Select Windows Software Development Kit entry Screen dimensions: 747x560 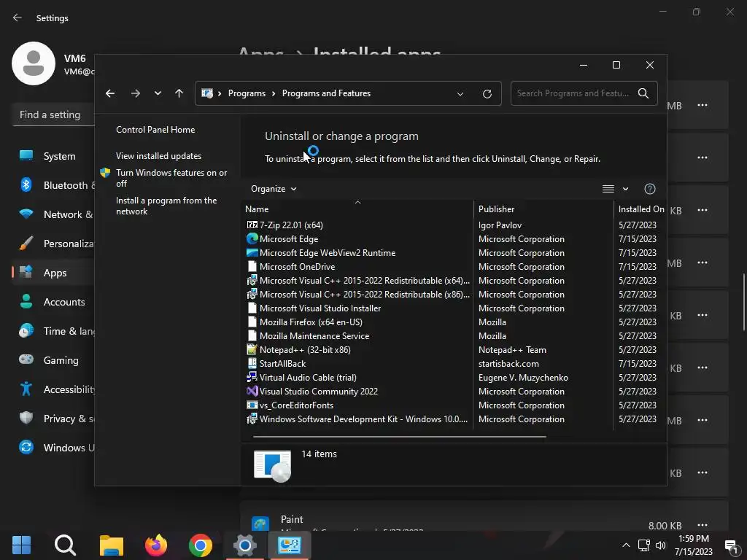coord(363,419)
